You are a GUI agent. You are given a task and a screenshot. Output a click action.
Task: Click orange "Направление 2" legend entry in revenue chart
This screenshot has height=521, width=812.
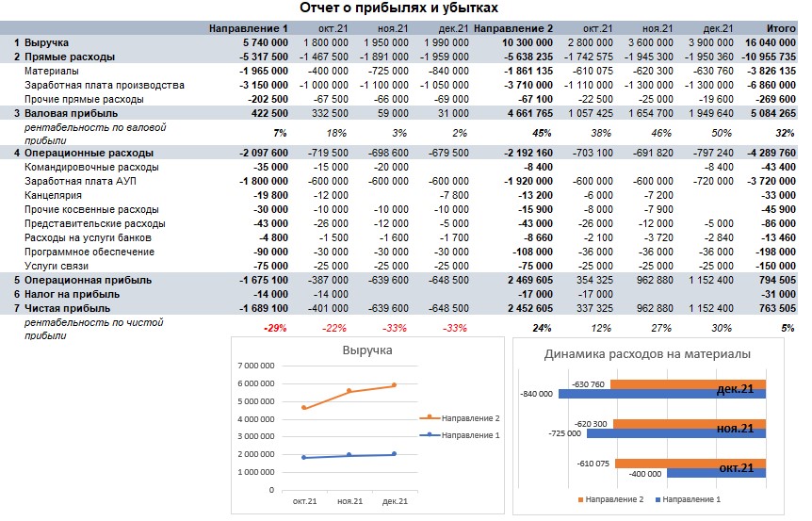469,417
